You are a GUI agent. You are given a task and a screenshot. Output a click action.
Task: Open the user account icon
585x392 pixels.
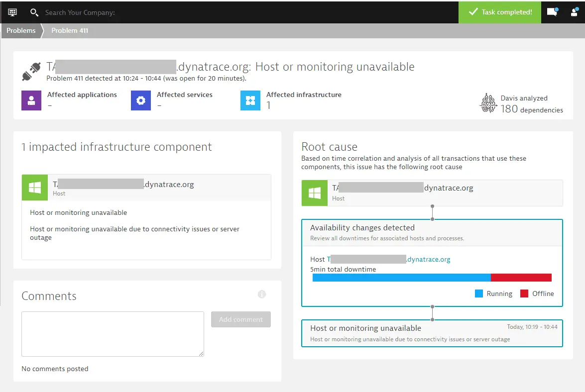coord(574,12)
